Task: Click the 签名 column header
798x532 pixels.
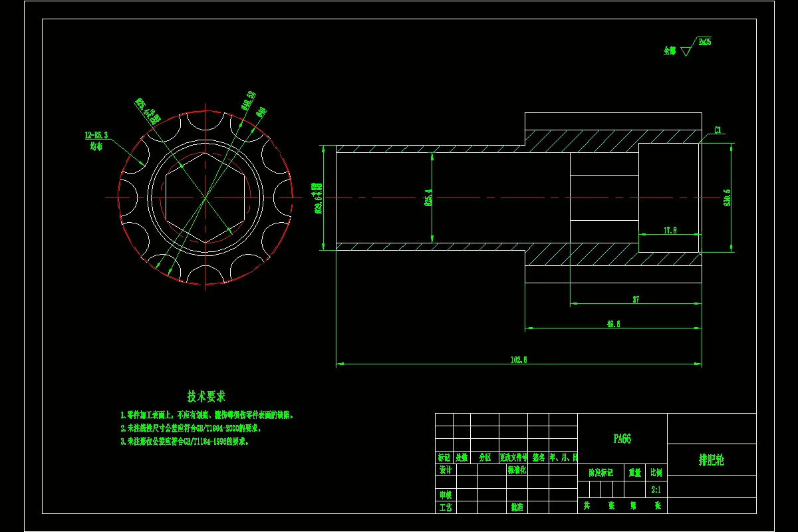Action: [539, 458]
